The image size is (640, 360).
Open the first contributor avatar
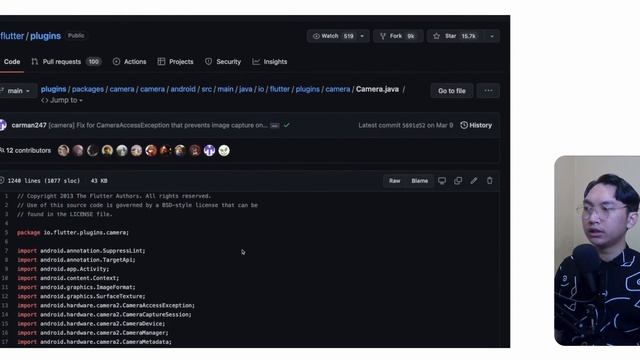[x=63, y=151]
